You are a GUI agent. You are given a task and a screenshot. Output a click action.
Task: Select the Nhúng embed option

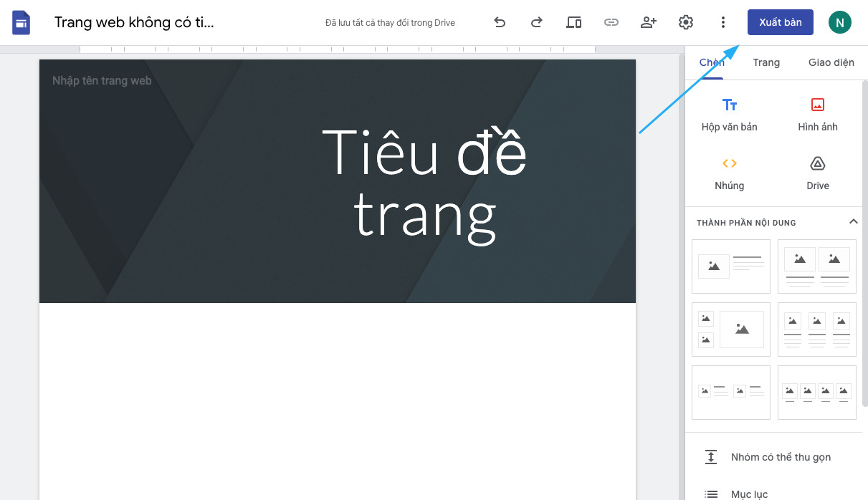(729, 173)
